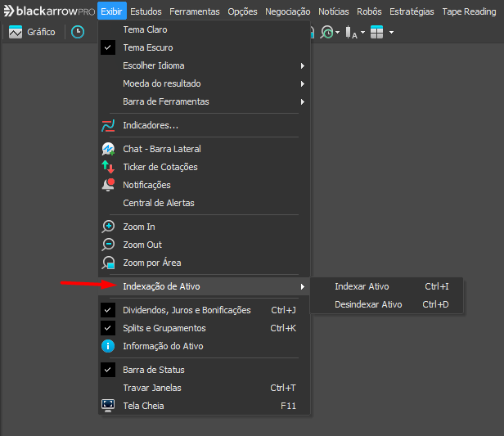Click the Zoom Out magnifier icon

[x=108, y=245]
